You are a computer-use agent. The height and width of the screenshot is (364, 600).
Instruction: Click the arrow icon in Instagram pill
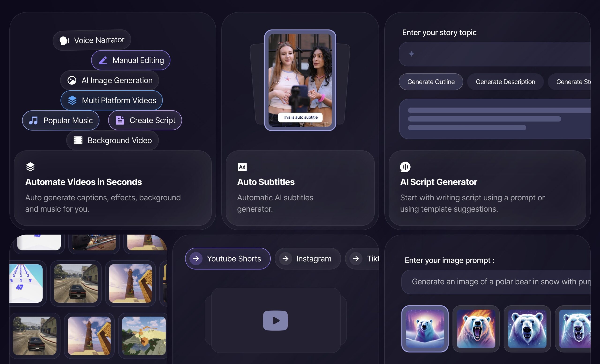(286, 259)
